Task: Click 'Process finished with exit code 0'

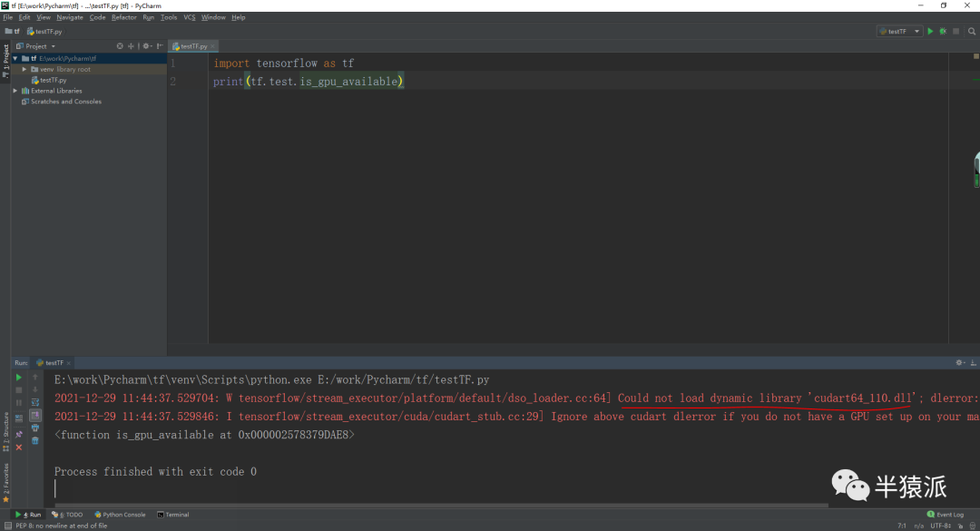Action: pos(155,472)
